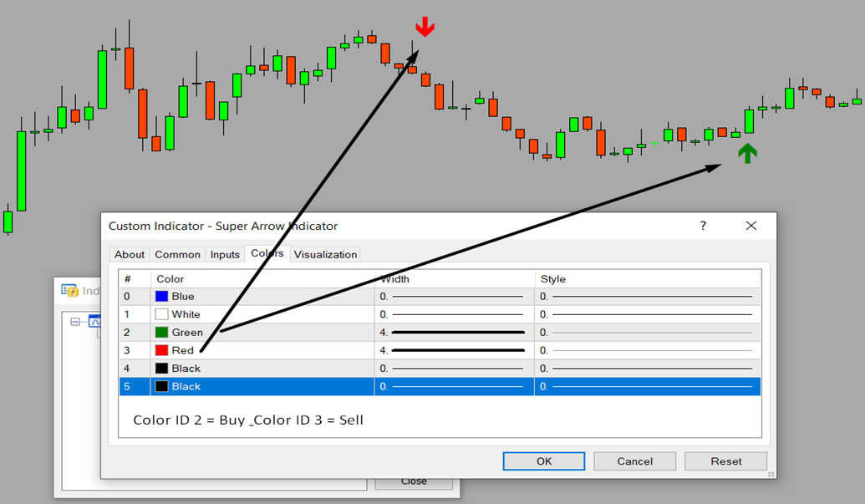The height and width of the screenshot is (504, 865).
Task: Click the help question mark button
Action: coord(703,226)
